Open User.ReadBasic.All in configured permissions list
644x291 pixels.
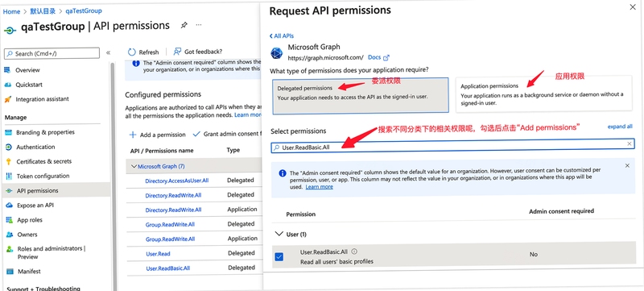pyautogui.click(x=168, y=268)
